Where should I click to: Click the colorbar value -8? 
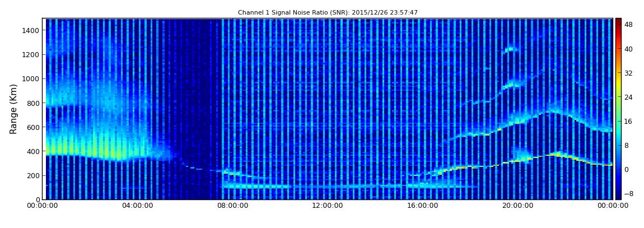point(628,193)
